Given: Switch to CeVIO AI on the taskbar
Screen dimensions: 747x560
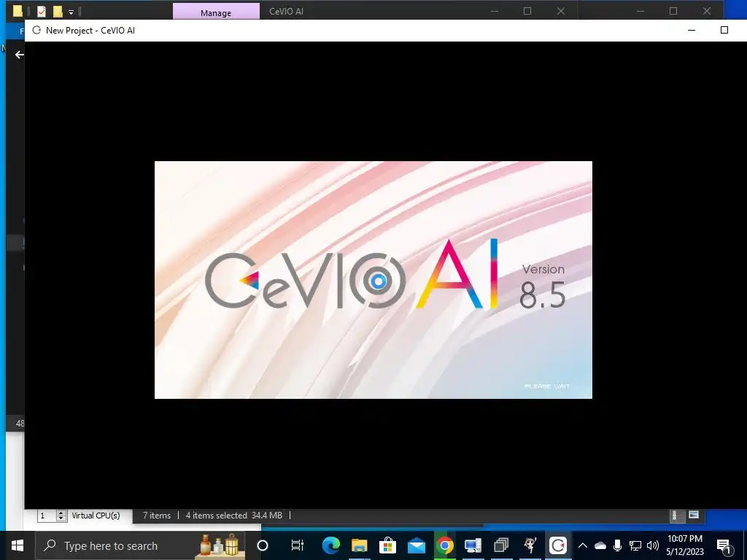Looking at the screenshot, I should click(558, 545).
